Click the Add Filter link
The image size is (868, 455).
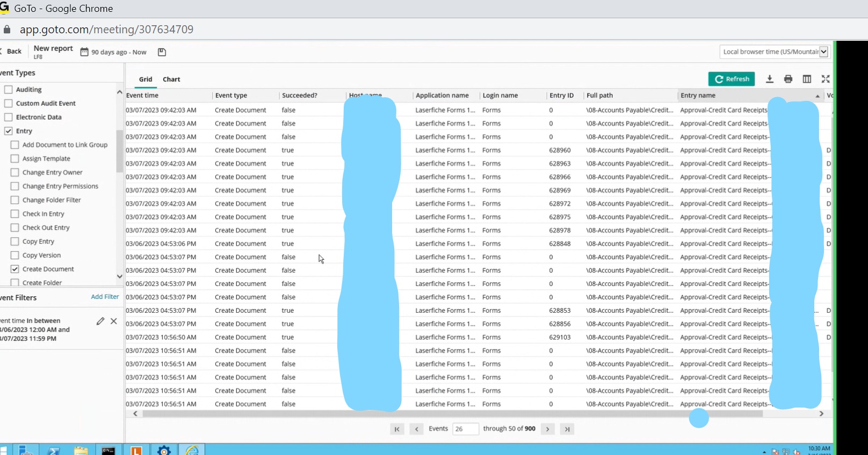(x=105, y=297)
